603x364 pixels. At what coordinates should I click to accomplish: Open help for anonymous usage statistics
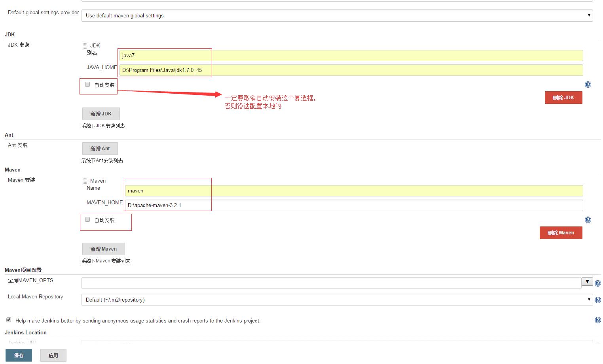tap(598, 320)
